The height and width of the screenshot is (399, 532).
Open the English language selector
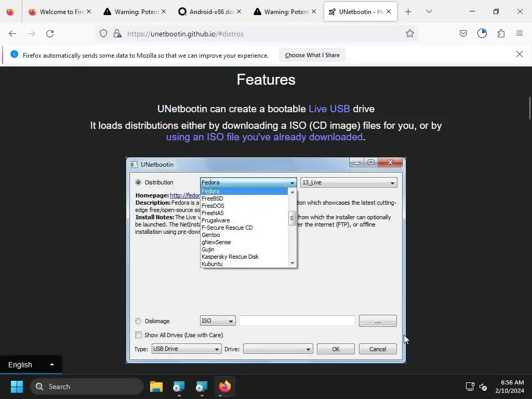pyautogui.click(x=31, y=365)
